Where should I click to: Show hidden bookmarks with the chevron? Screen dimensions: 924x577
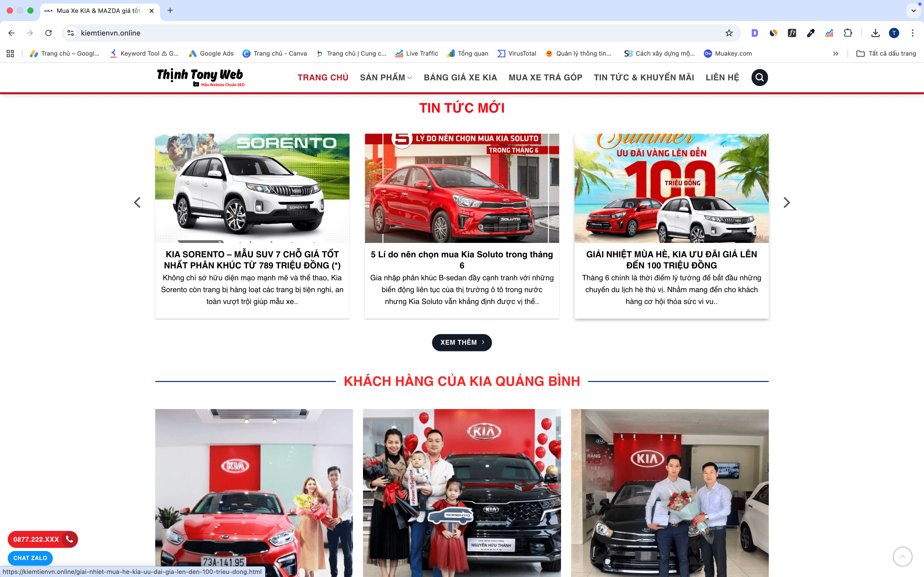click(836, 53)
